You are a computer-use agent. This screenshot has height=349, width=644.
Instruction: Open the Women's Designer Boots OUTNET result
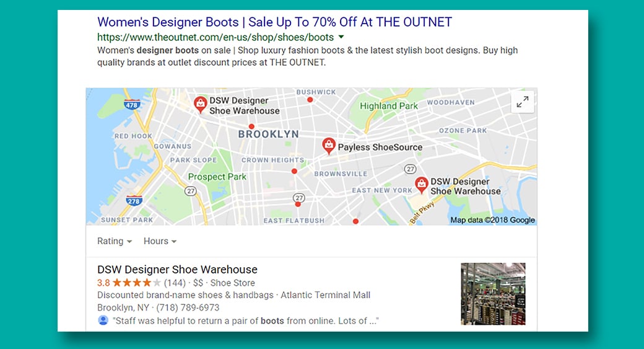274,22
